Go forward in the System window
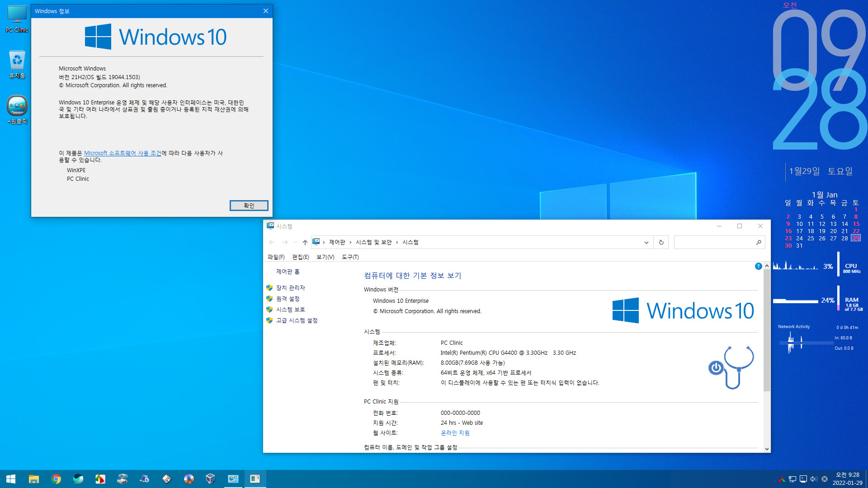 point(285,243)
